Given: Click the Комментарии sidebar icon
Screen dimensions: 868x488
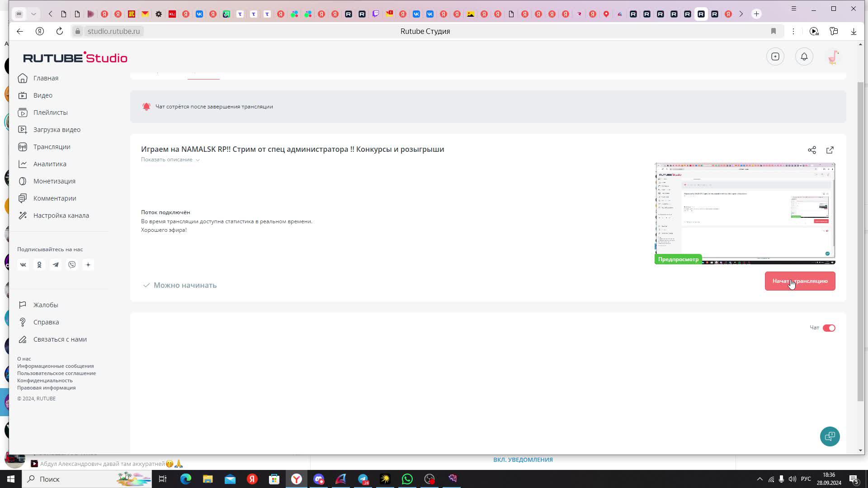Looking at the screenshot, I should [x=23, y=198].
